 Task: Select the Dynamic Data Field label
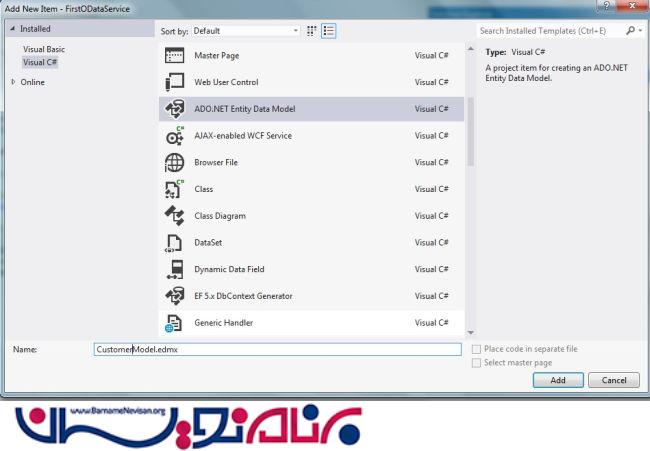229,269
